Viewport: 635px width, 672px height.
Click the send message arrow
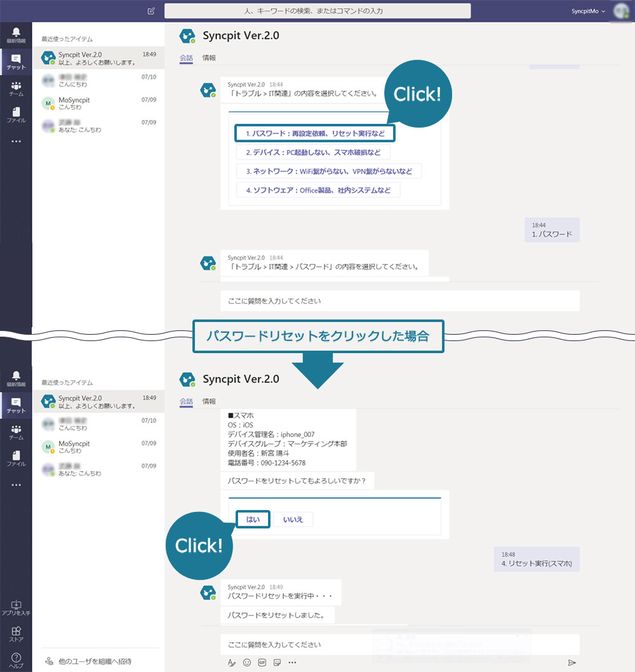coord(571,662)
